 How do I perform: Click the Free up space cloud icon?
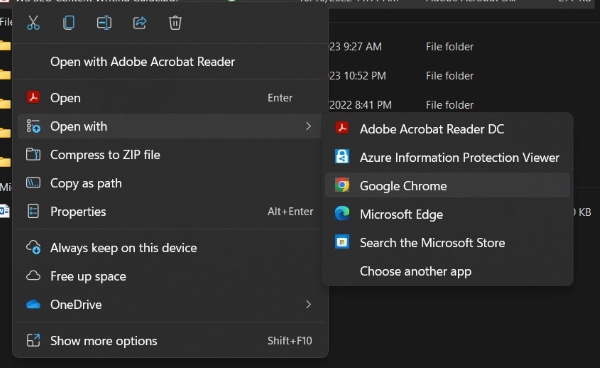point(33,275)
